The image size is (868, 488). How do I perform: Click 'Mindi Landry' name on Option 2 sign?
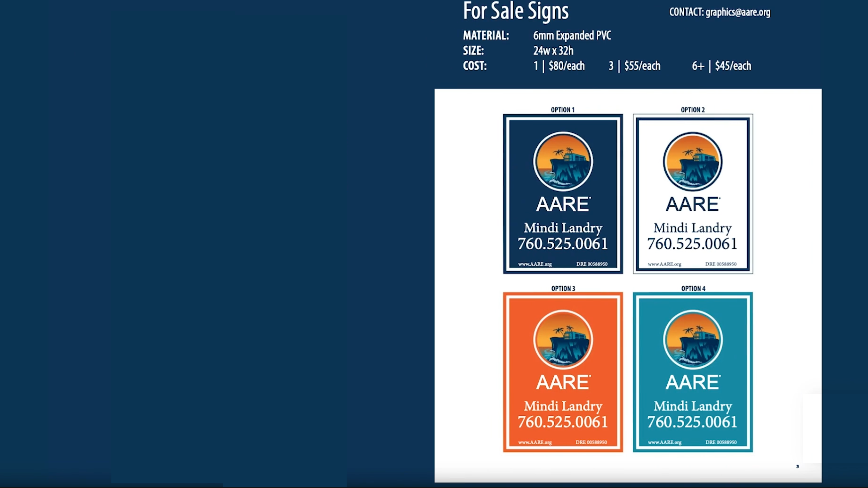693,229
